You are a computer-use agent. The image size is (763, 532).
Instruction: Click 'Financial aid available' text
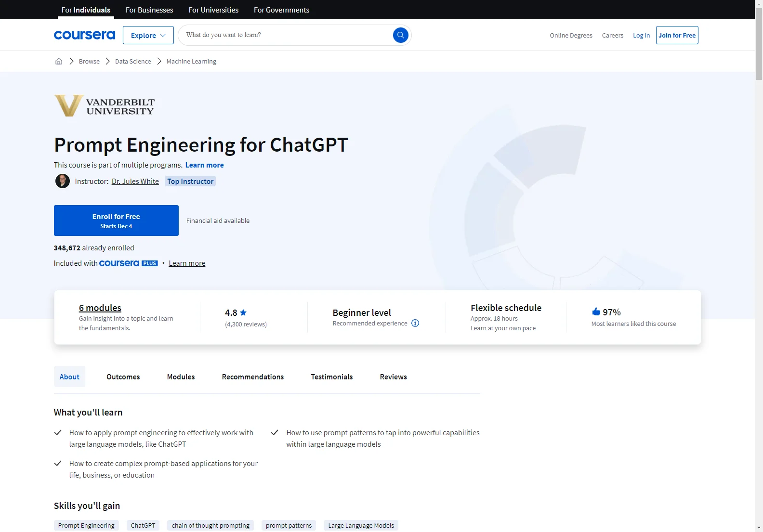click(x=218, y=221)
